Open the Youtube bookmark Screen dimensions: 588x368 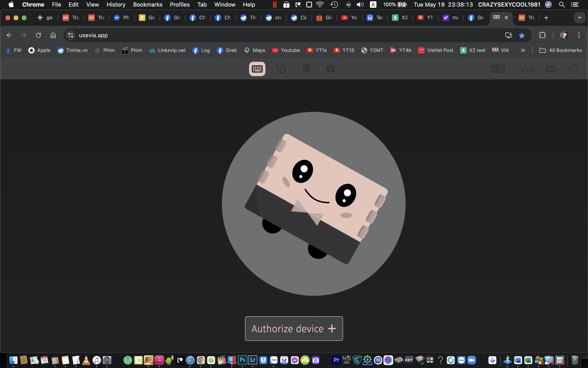coord(286,50)
